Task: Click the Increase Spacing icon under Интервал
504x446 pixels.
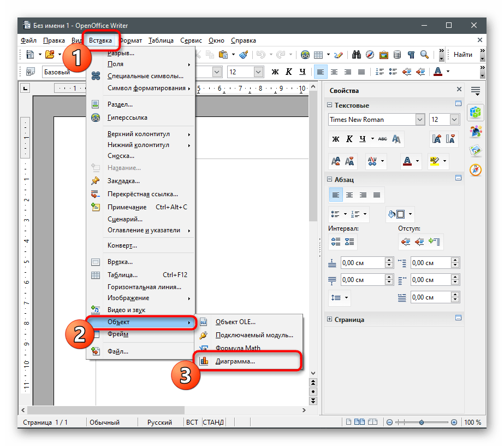Action: [336, 242]
